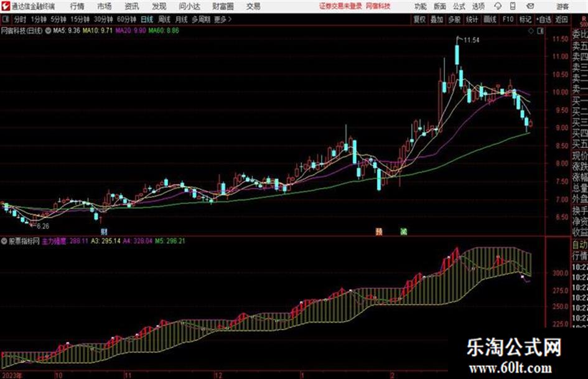Open the 问小达 menu
Viewport: 588px width, 379px height.
[x=189, y=6]
